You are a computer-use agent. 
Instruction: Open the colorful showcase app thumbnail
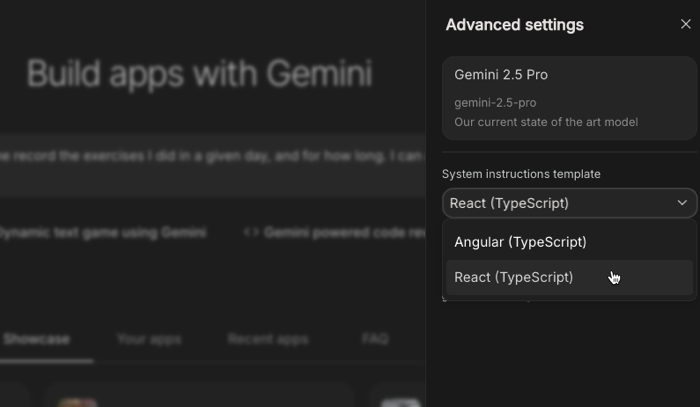coord(77,402)
